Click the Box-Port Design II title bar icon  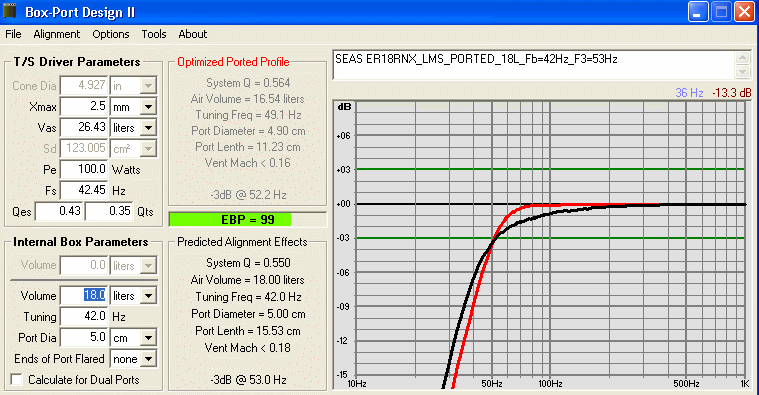(10, 11)
